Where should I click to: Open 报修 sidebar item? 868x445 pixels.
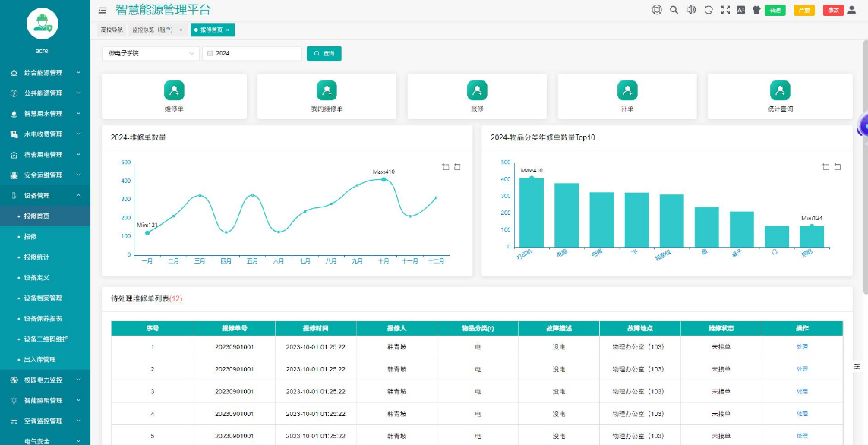(x=45, y=236)
